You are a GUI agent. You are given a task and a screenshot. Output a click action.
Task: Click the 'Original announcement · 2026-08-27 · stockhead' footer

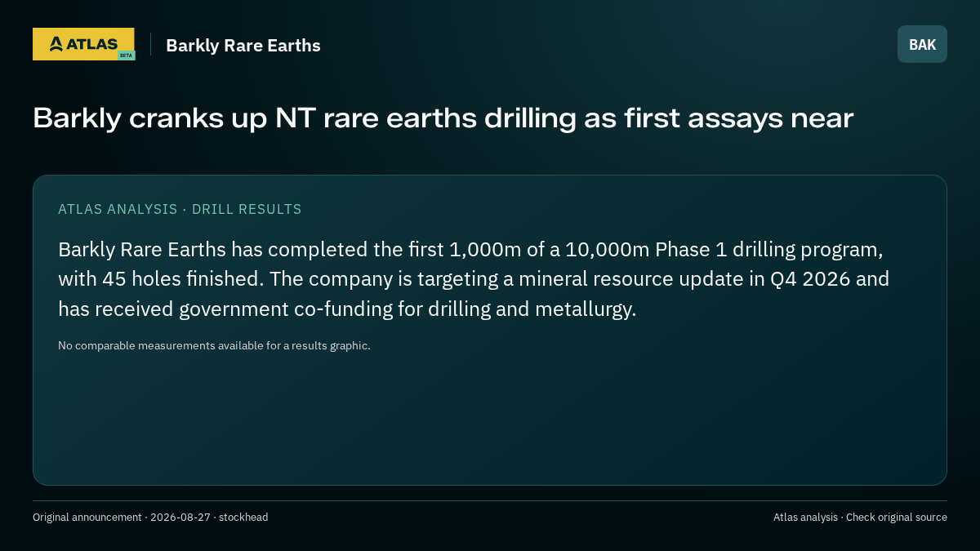[150, 517]
